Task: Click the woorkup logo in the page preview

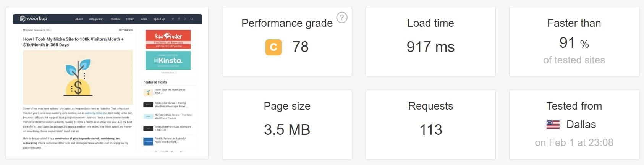Action: click(x=34, y=19)
